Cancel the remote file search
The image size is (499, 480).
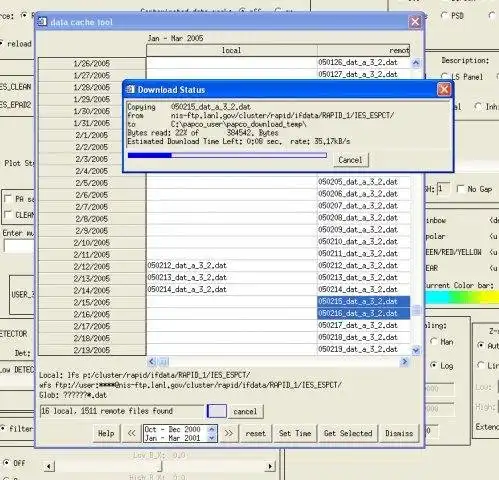[x=245, y=411]
